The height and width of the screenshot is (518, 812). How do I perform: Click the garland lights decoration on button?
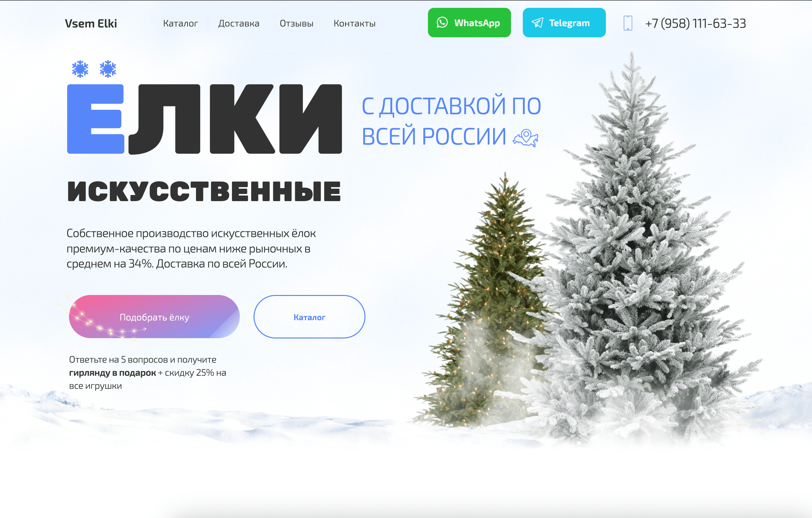[101, 319]
